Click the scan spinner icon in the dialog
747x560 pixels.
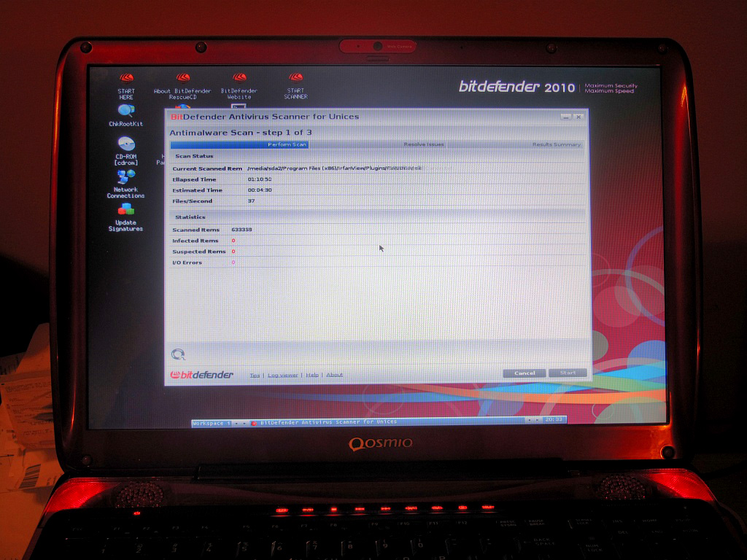[178, 354]
